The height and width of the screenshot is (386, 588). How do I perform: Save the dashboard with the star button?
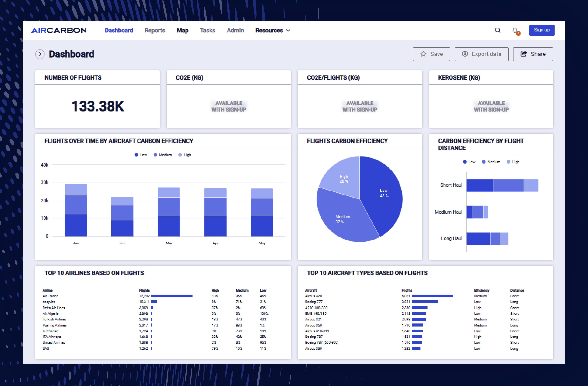pyautogui.click(x=431, y=54)
